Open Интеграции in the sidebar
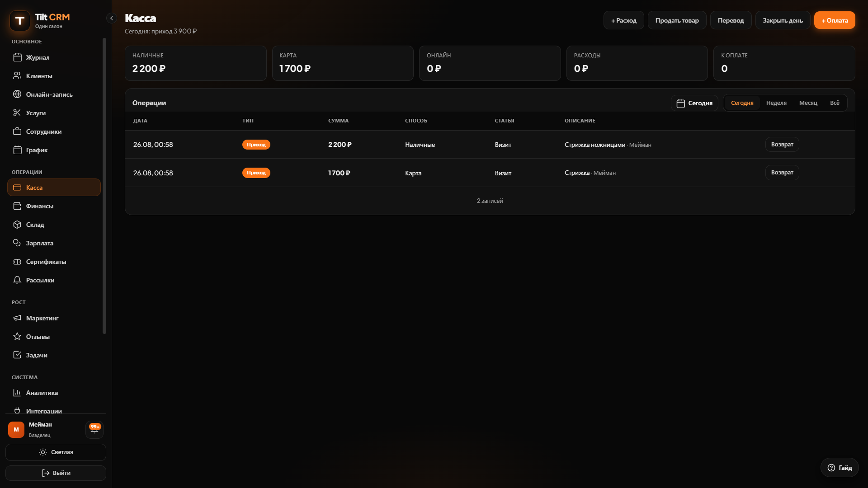The image size is (868, 488). click(54, 409)
